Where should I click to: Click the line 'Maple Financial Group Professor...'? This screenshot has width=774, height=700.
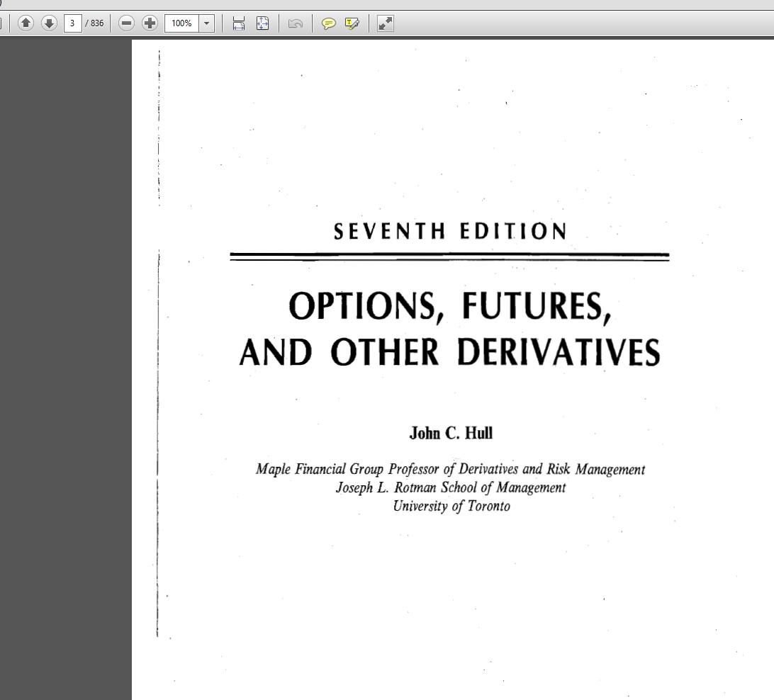[x=450, y=469]
